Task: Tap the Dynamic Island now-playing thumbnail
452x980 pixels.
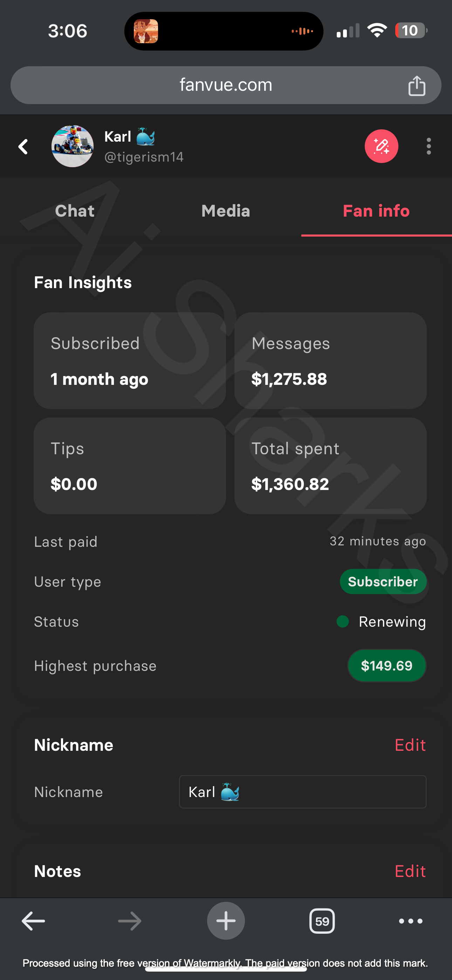Action: tap(146, 31)
